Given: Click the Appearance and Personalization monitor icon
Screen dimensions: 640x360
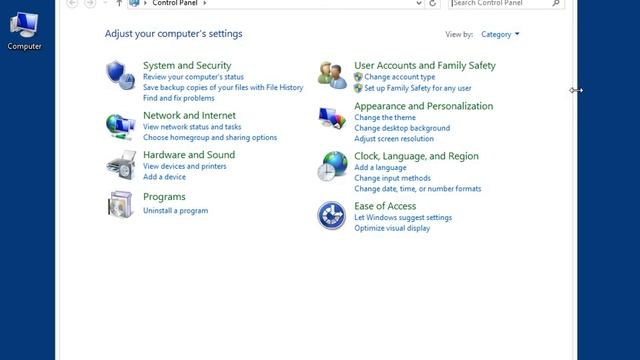Looking at the screenshot, I should (x=332, y=118).
